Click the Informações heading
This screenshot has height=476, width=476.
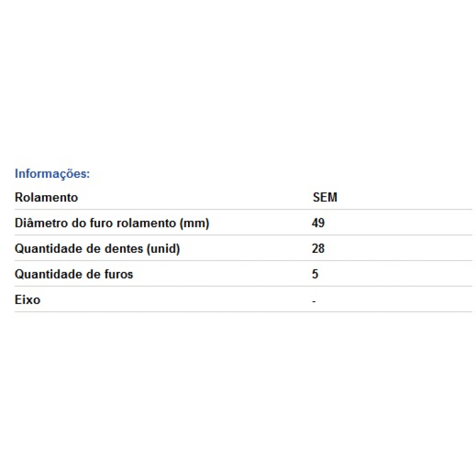pos(52,174)
